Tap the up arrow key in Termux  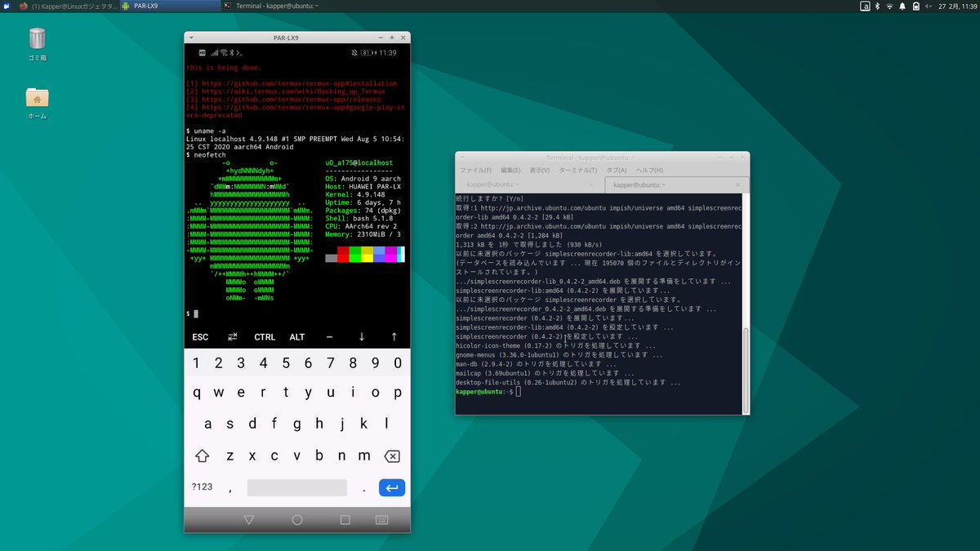tap(394, 337)
